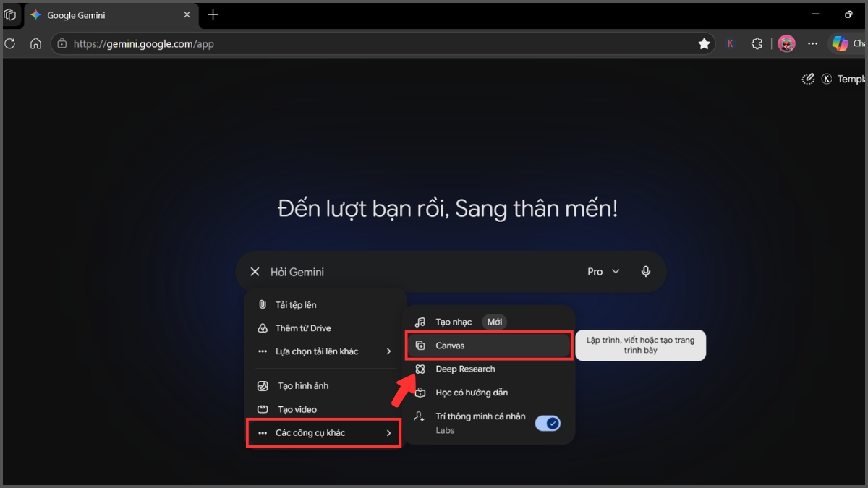
Task: Click the browser refresh button
Action: point(10,43)
